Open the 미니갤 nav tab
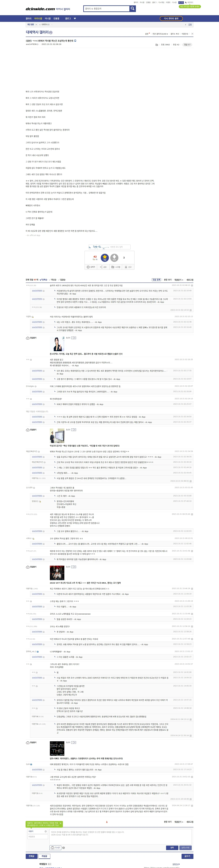 coord(48,19)
